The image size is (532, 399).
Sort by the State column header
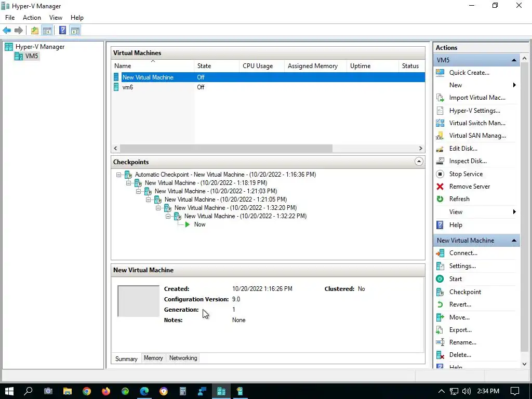pyautogui.click(x=217, y=66)
